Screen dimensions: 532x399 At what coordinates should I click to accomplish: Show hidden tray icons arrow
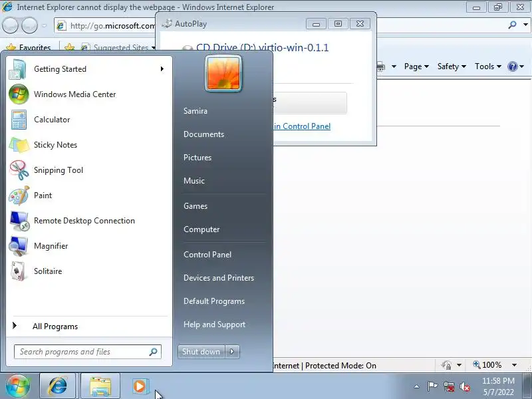(x=417, y=386)
